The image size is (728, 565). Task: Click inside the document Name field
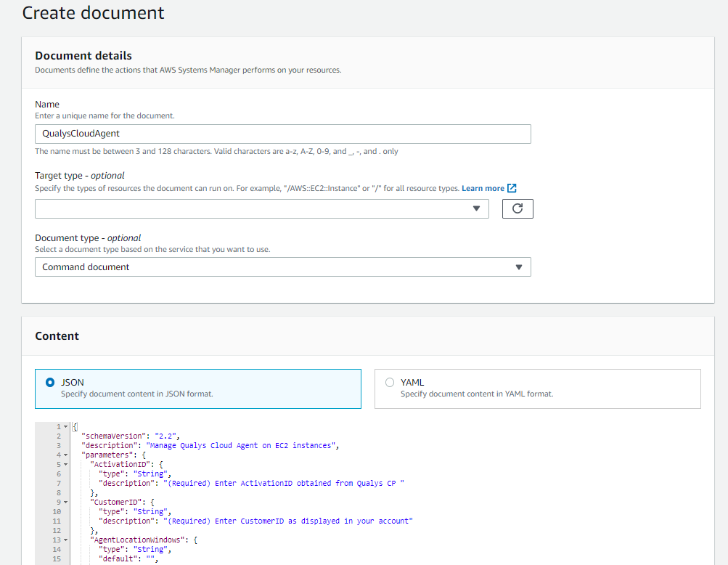click(282, 134)
